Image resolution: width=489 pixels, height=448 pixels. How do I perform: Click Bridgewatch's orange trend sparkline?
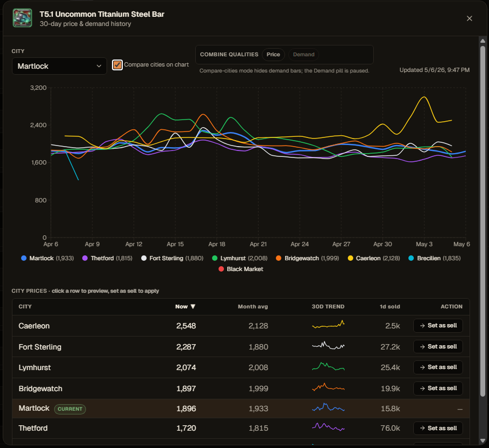click(x=328, y=387)
